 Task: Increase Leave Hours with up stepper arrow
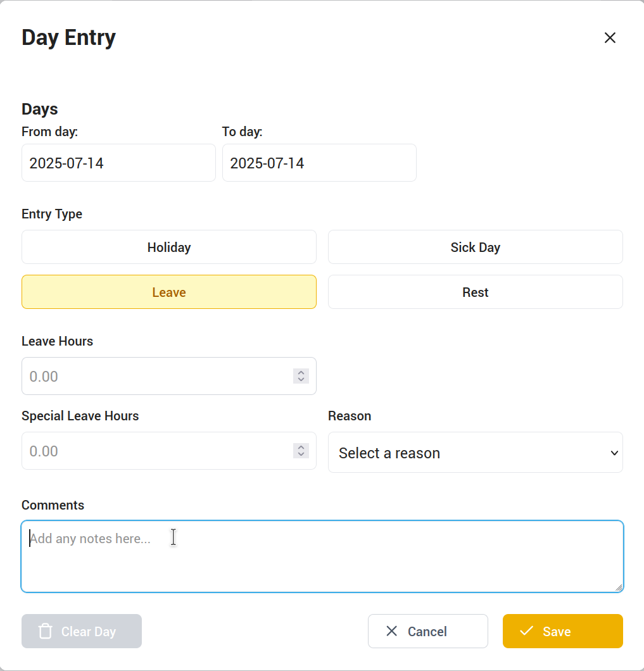[301, 373]
